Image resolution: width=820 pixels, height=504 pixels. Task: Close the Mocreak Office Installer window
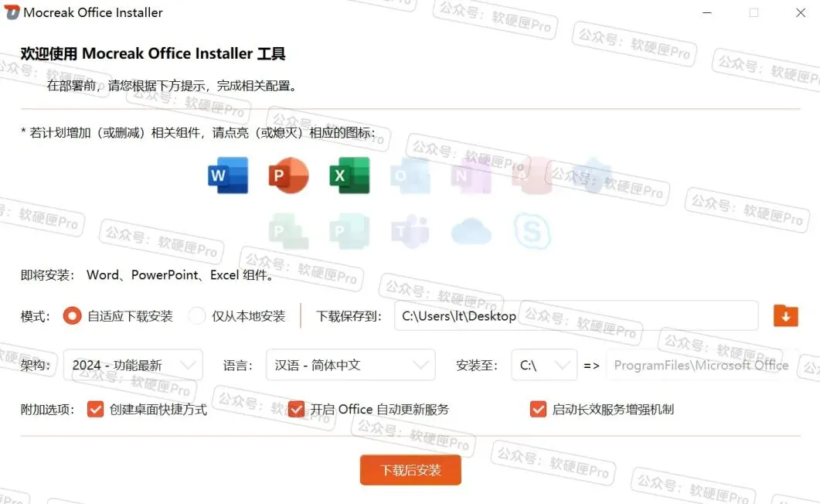click(801, 12)
